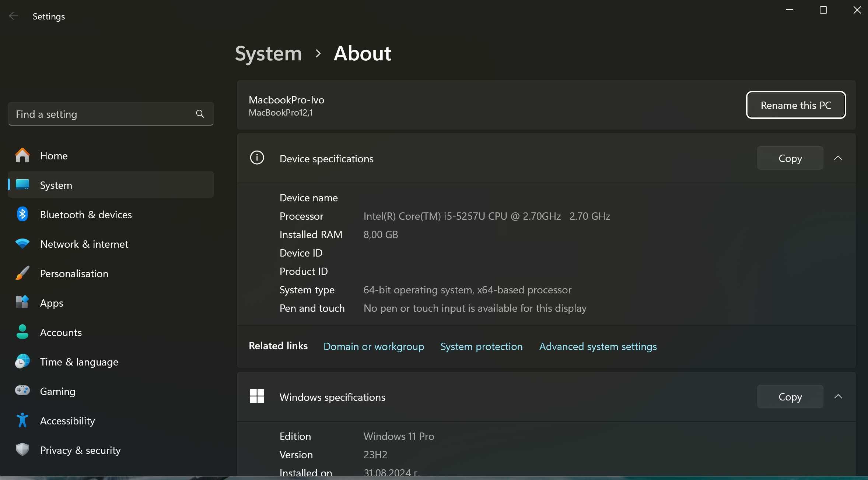Click the Gaming controller icon

(x=22, y=390)
